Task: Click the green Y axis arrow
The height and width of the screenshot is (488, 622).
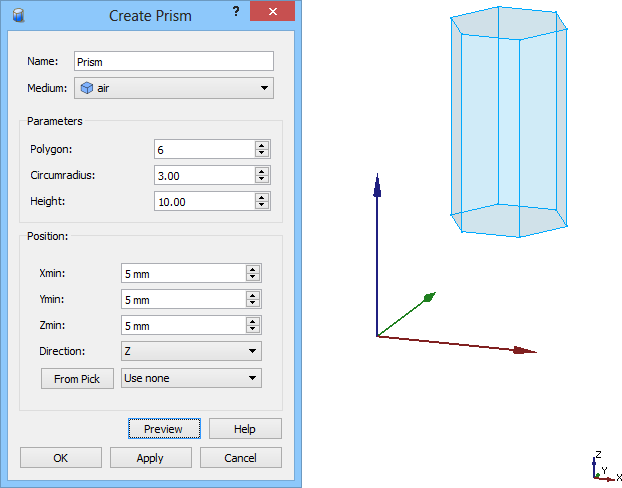Action: pos(406,314)
